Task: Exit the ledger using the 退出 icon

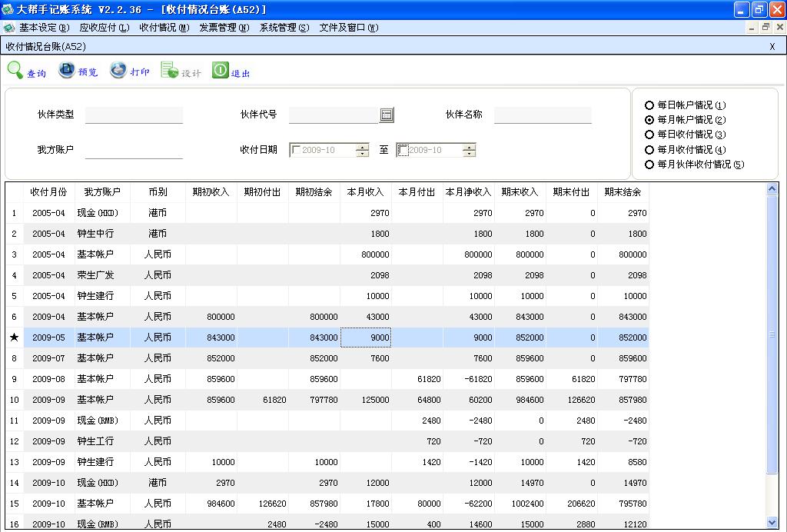Action: pos(220,70)
